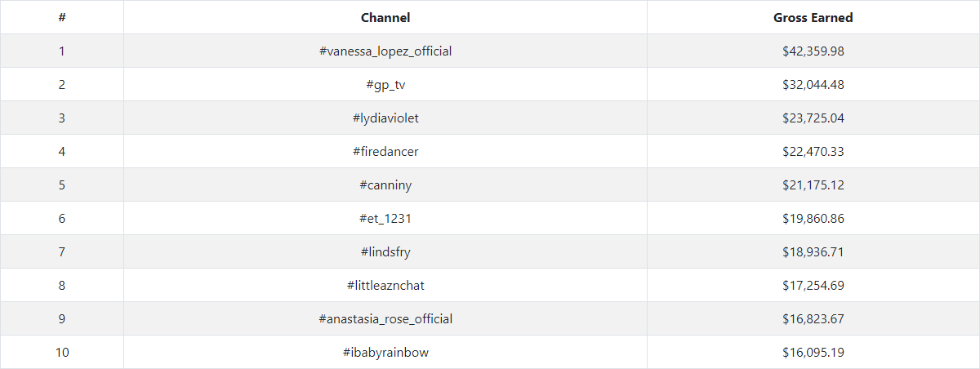Select the $21,175.12 earnings value

[813, 185]
